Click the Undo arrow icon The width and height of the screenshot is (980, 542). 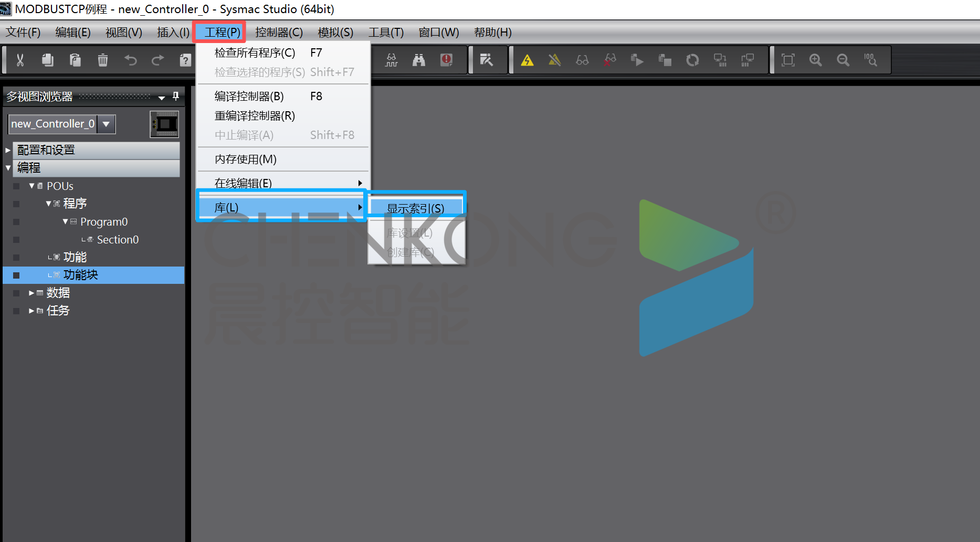[131, 60]
